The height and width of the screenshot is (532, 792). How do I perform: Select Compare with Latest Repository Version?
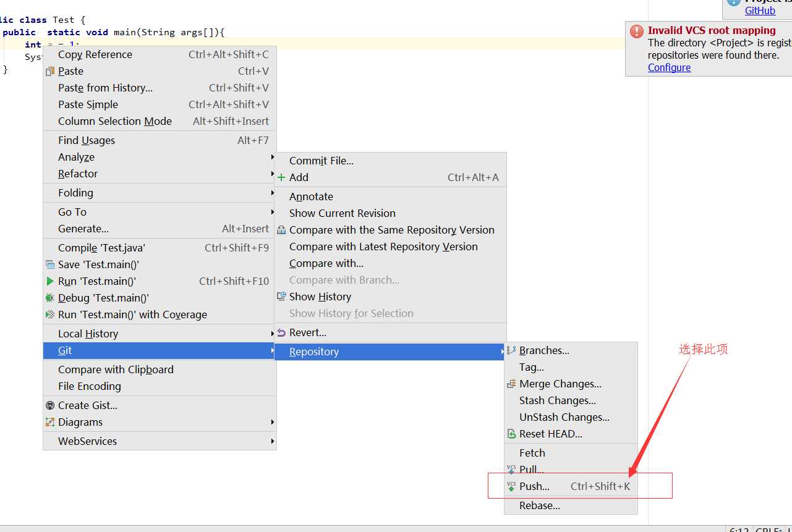(390, 247)
